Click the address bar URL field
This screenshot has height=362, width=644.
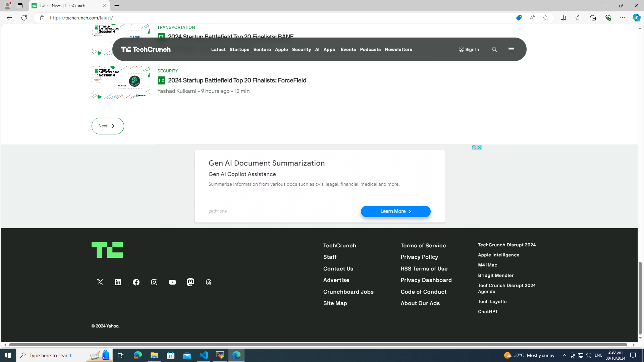coord(278,18)
